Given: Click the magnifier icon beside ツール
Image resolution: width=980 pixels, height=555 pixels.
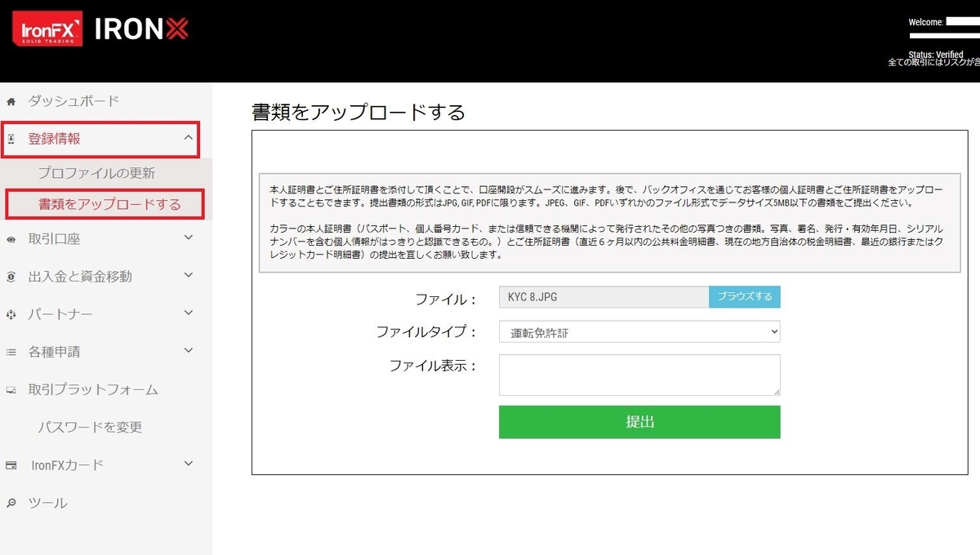Looking at the screenshot, I should pos(11,503).
